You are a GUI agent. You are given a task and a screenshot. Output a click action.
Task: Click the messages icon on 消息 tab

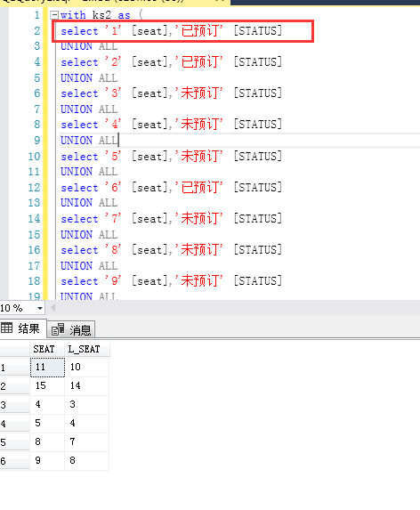pyautogui.click(x=58, y=329)
